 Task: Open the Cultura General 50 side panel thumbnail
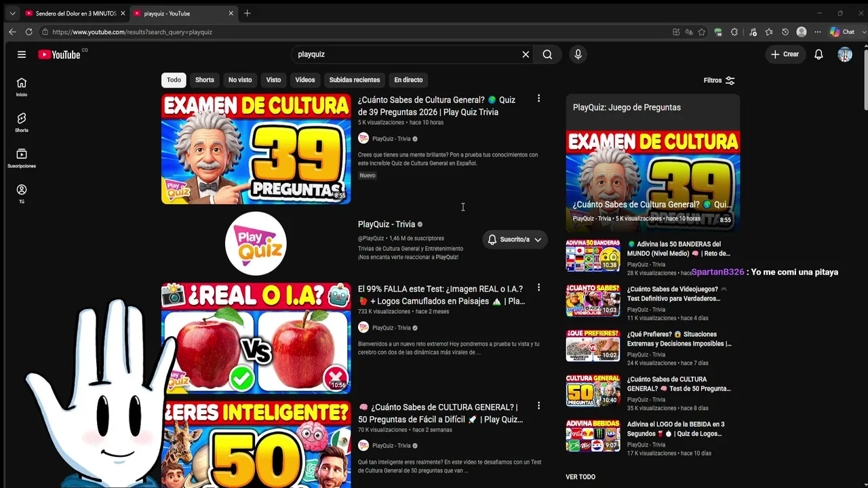coord(593,390)
